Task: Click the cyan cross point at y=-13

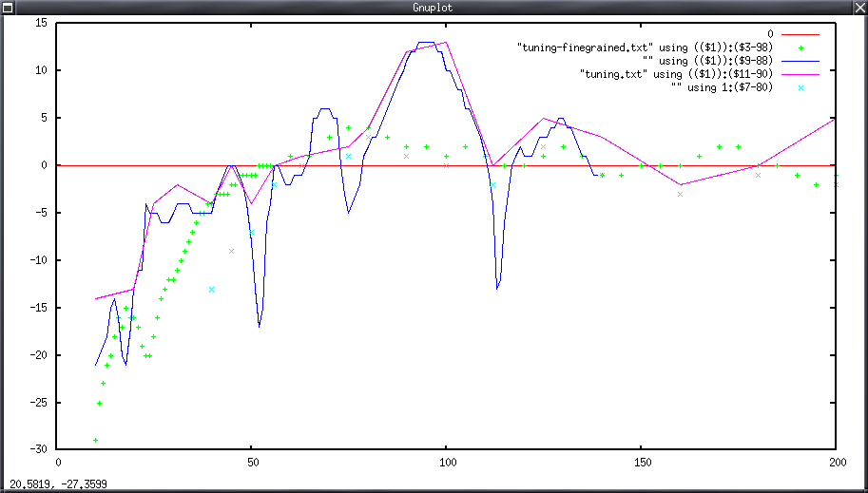Action: pos(211,289)
